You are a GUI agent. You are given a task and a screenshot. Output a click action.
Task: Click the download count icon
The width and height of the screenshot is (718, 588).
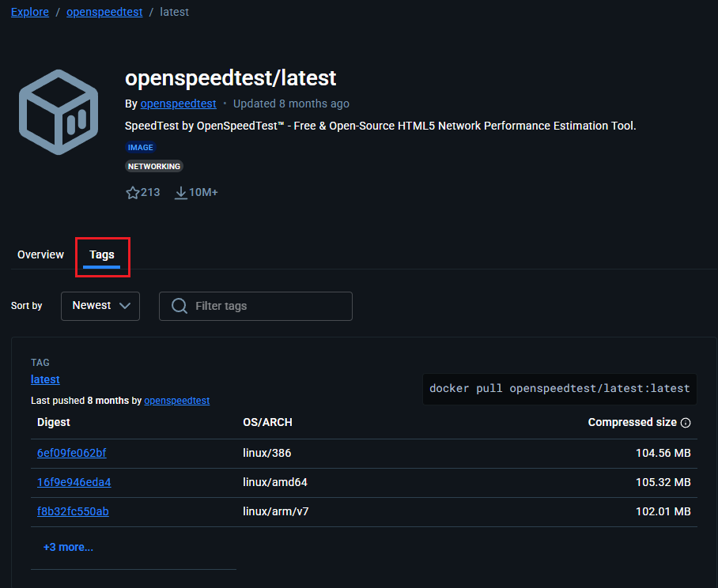(180, 192)
